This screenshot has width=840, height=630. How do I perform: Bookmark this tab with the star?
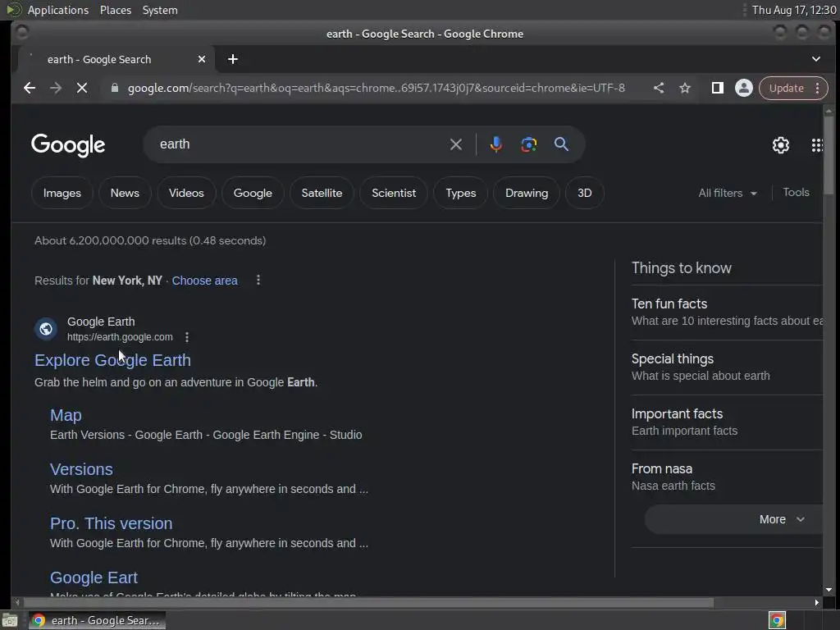point(685,88)
